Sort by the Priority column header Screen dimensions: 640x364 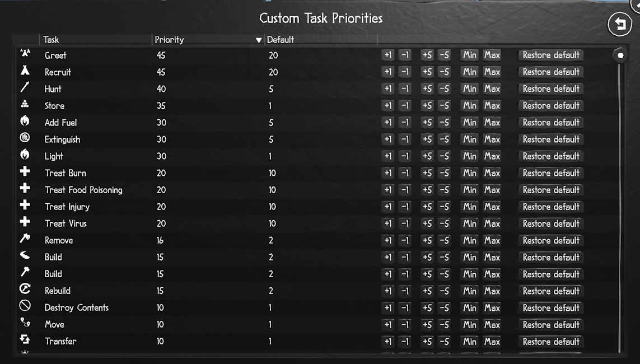pos(169,40)
